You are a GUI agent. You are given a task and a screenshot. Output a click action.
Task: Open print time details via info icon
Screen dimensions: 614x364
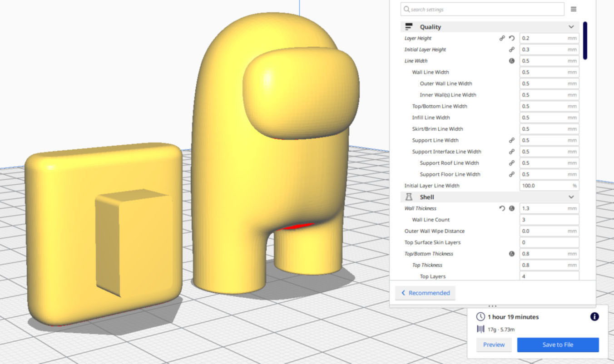(x=594, y=317)
